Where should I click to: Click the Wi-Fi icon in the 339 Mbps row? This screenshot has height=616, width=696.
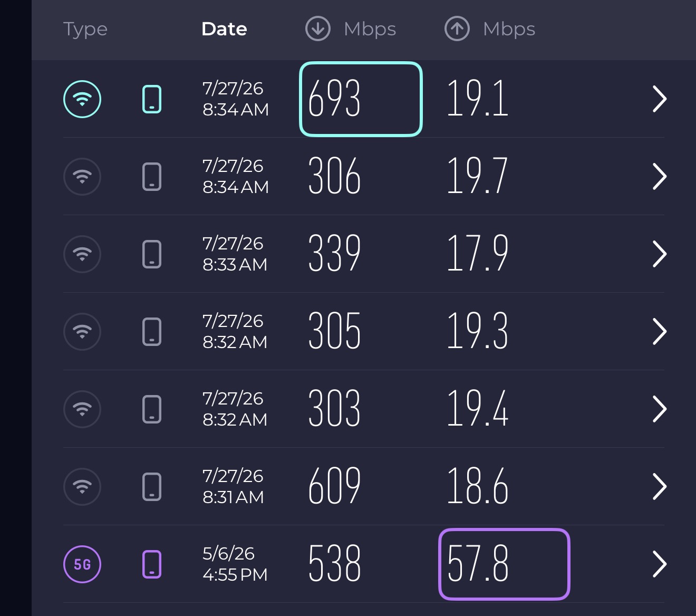82,254
